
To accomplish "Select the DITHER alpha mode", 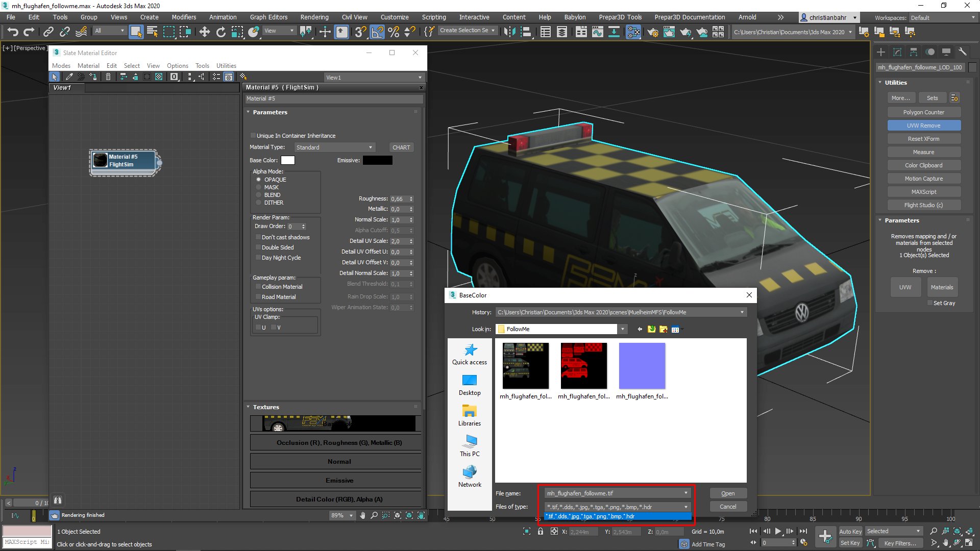I will pyautogui.click(x=259, y=203).
